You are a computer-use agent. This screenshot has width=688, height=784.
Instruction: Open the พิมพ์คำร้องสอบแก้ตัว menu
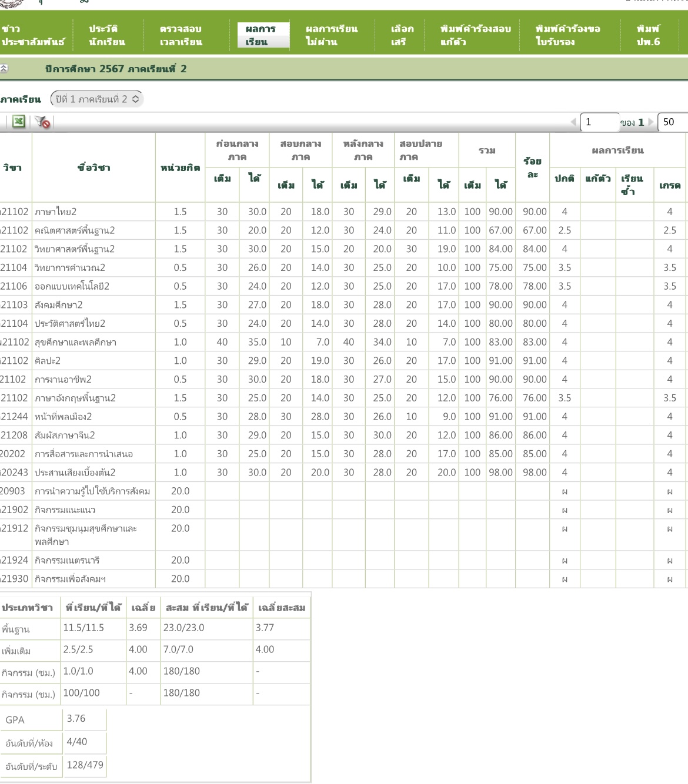point(476,35)
